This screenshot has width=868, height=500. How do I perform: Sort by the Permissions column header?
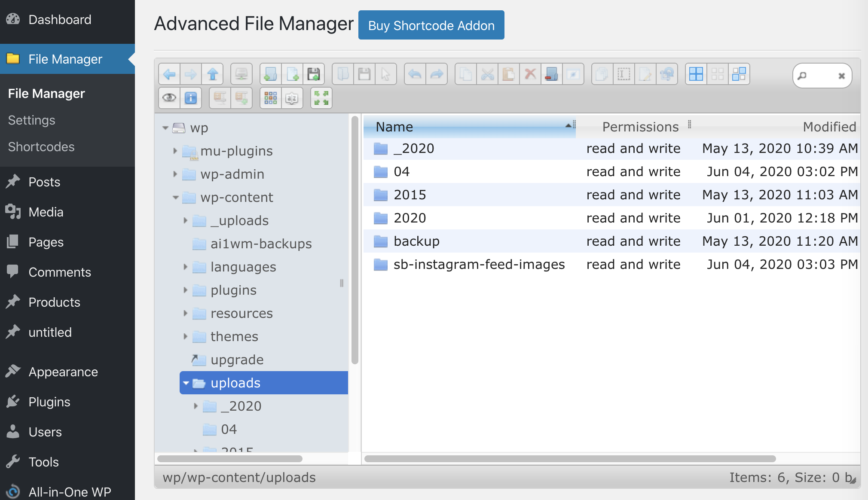[633, 127]
